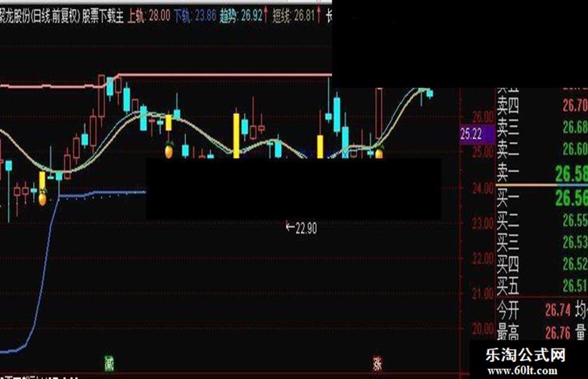Click the green 减 signal marker

(x=109, y=363)
